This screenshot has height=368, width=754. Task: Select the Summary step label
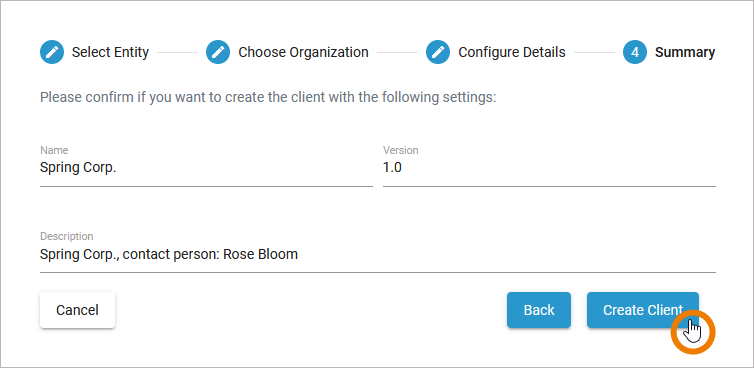tap(685, 52)
